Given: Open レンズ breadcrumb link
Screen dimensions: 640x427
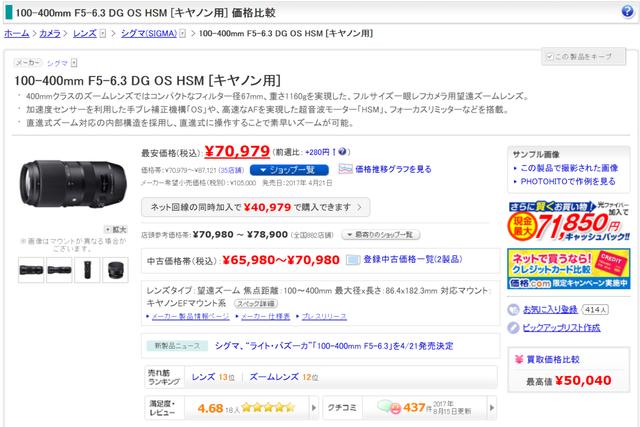Looking at the screenshot, I should pyautogui.click(x=85, y=33).
